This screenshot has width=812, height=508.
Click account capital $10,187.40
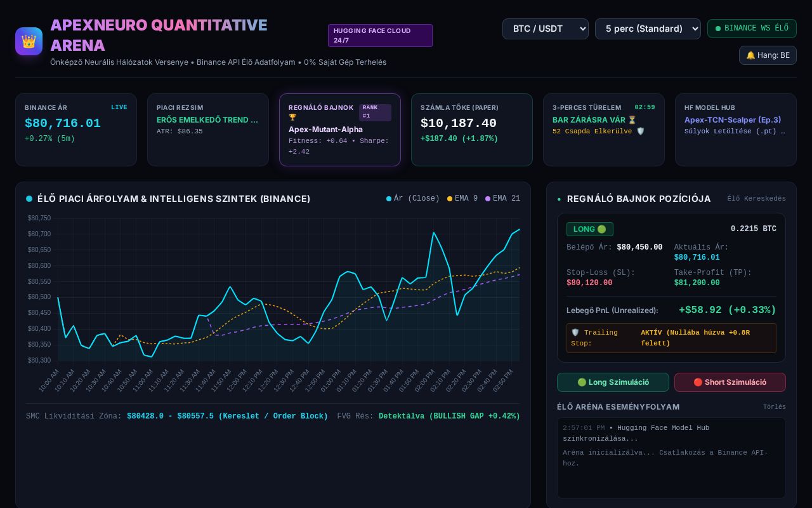(x=459, y=123)
